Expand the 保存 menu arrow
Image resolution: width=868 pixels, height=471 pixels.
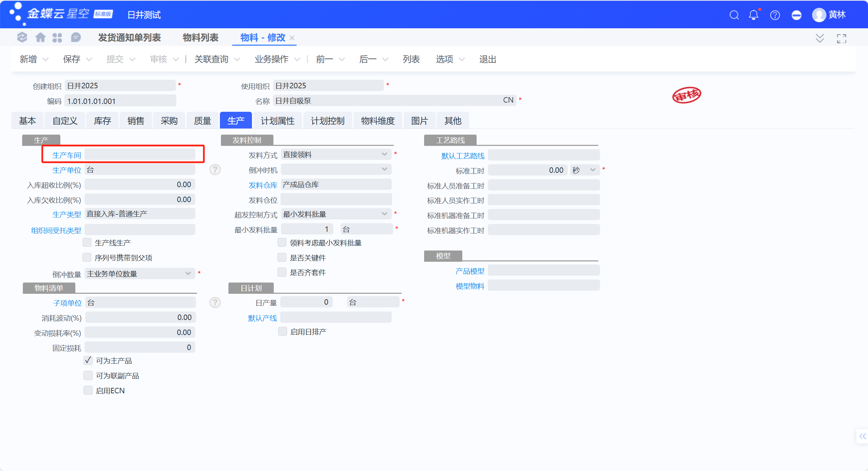pyautogui.click(x=89, y=59)
